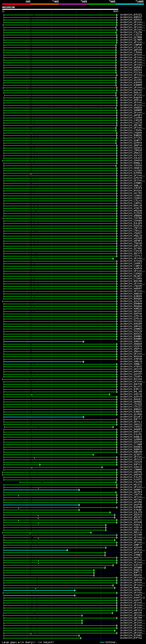Select the UniRef100_Q9I943 label
The height and width of the screenshot is (644, 146).
(x=131, y=90)
